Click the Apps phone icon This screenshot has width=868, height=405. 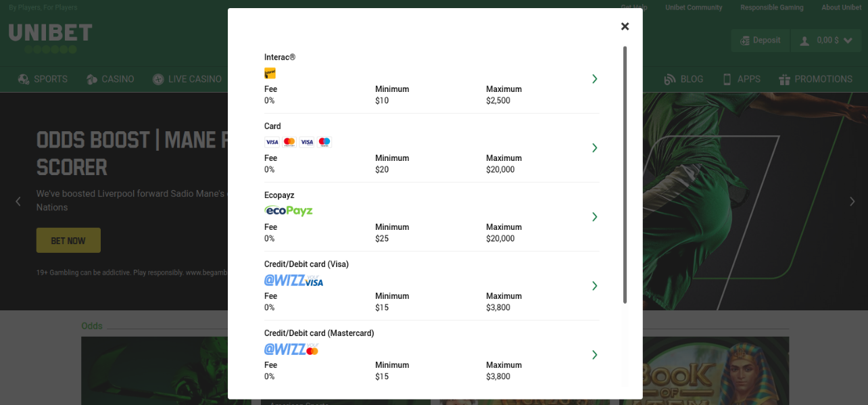point(727,79)
